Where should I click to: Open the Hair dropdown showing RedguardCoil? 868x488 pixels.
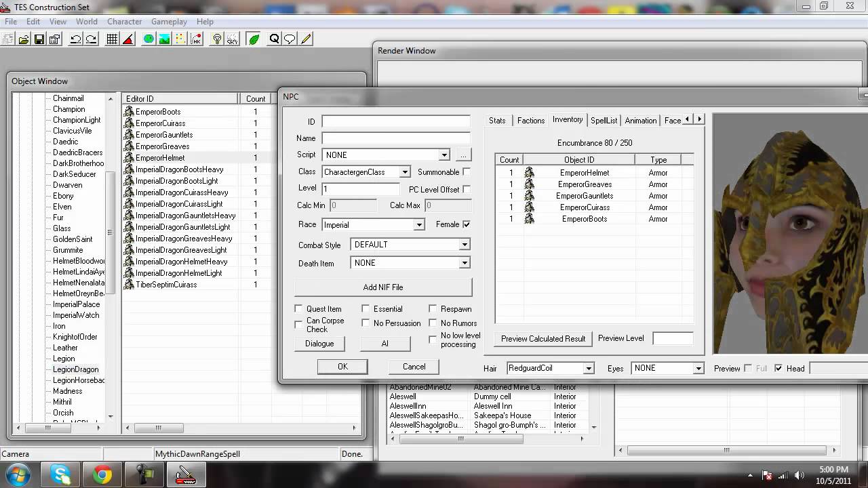pyautogui.click(x=589, y=369)
